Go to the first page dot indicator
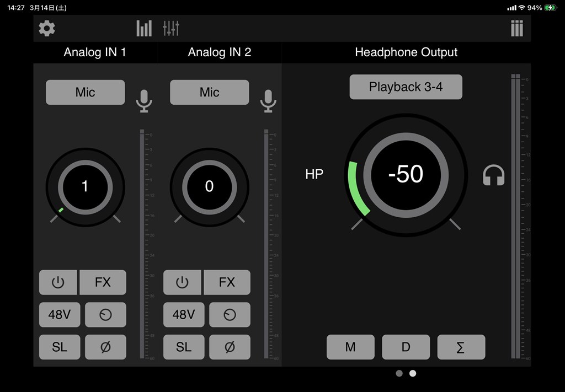 (399, 373)
